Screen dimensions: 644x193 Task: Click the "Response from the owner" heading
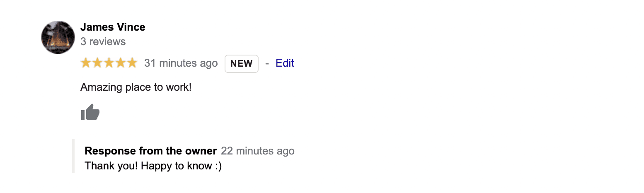[x=150, y=151]
